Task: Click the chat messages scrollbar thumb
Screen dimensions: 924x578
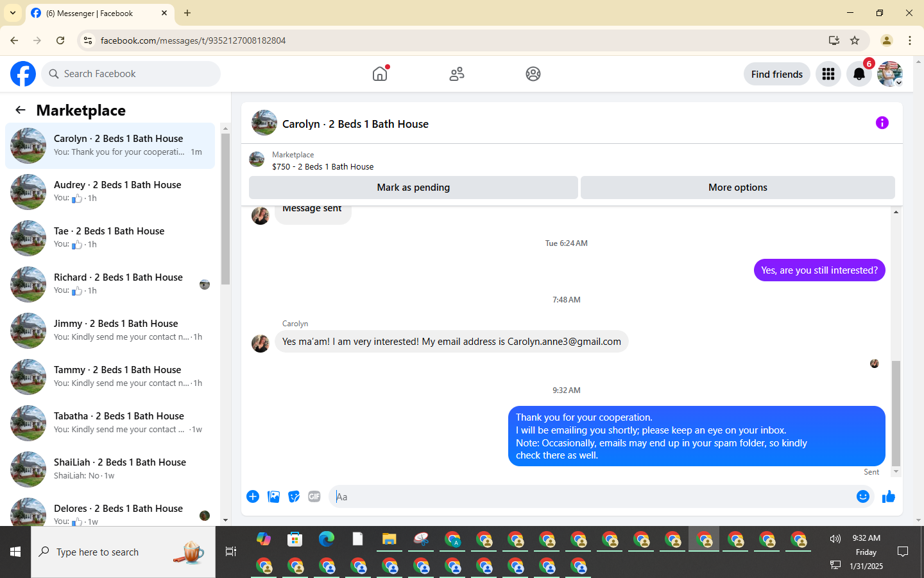Action: pyautogui.click(x=896, y=413)
